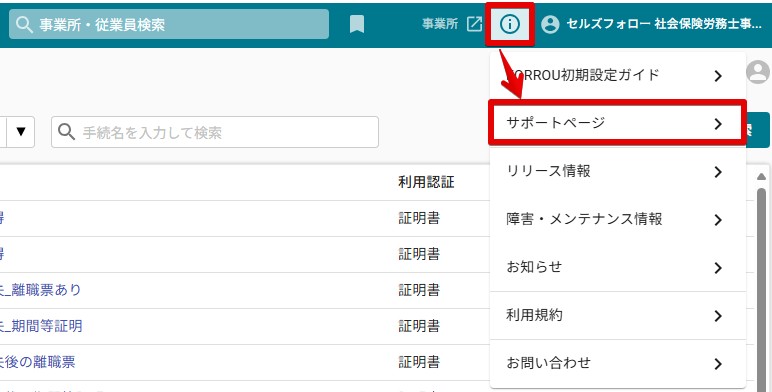The image size is (772, 392).
Task: Click chevron next to 利用規約
Action: click(x=718, y=316)
